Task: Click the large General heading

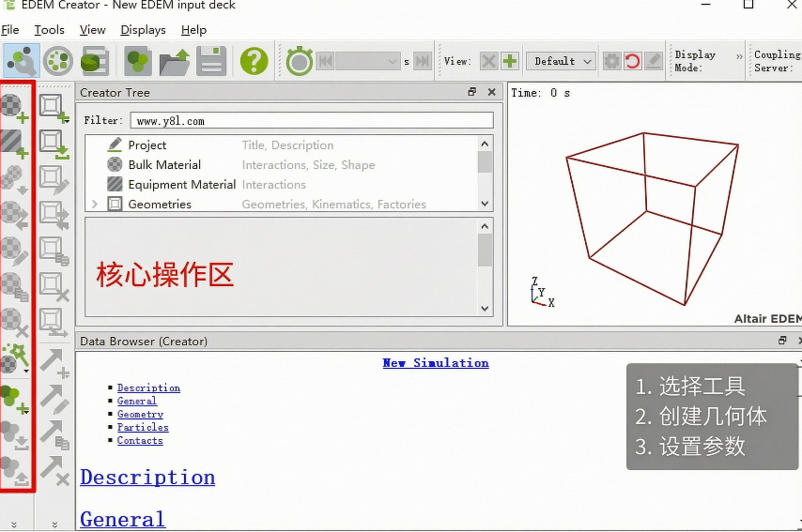Action: (x=123, y=519)
